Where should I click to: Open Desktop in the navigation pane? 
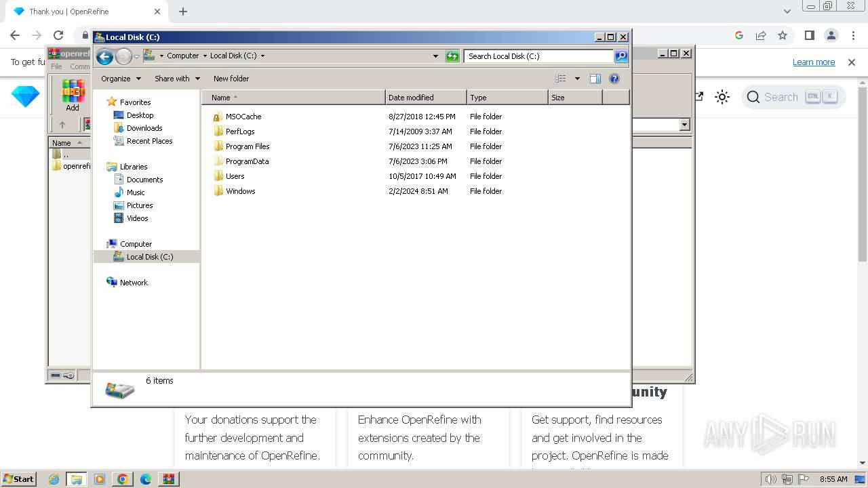tap(140, 115)
